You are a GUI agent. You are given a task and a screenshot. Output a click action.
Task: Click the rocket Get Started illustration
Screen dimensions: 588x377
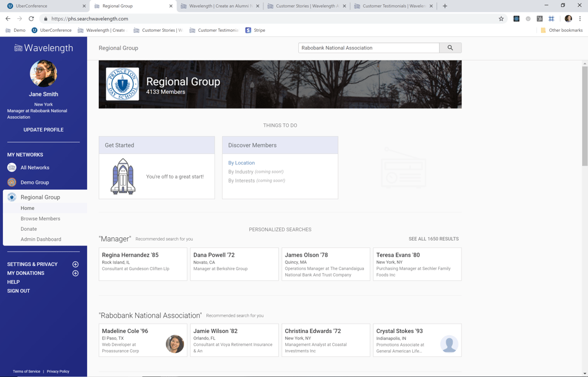click(x=123, y=176)
